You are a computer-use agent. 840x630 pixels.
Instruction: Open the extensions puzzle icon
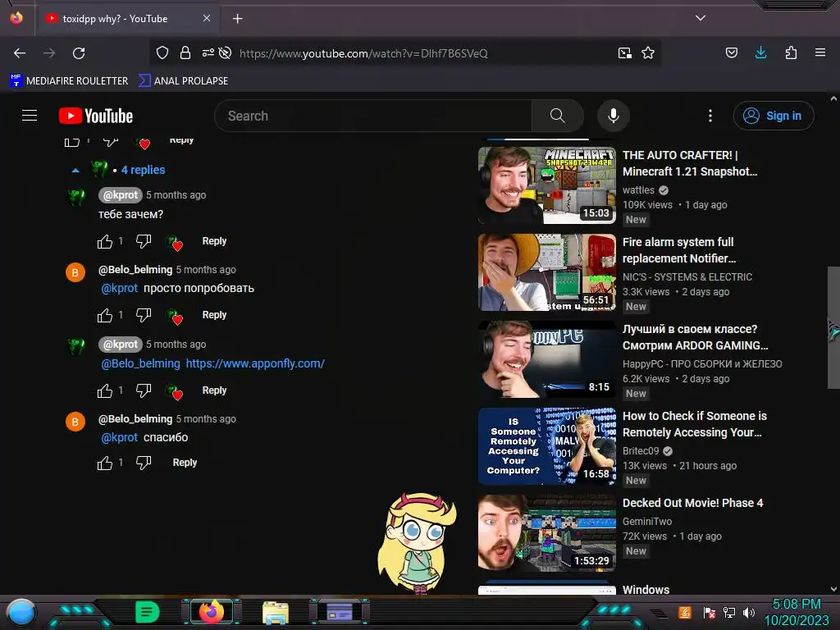click(x=791, y=52)
